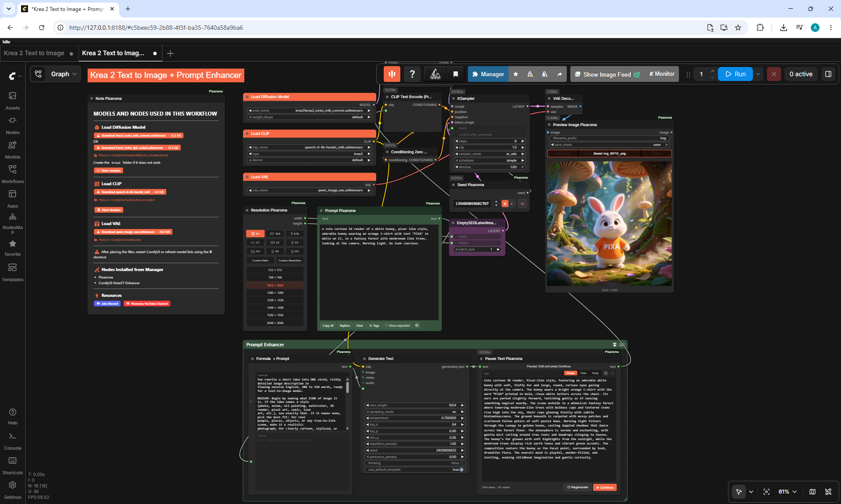Click the share arrow icon beside Manager
841x504 pixels.
(x=559, y=74)
